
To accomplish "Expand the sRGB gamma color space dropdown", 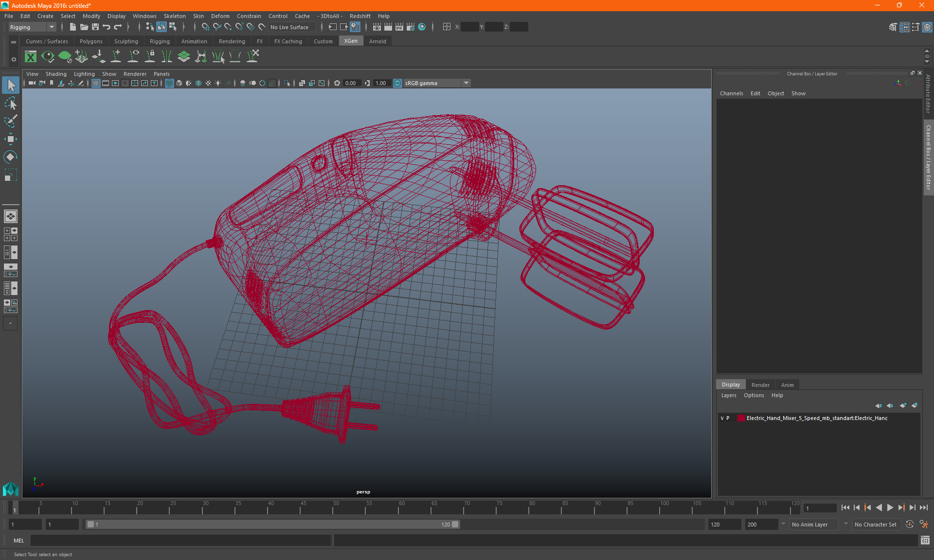I will pos(467,83).
